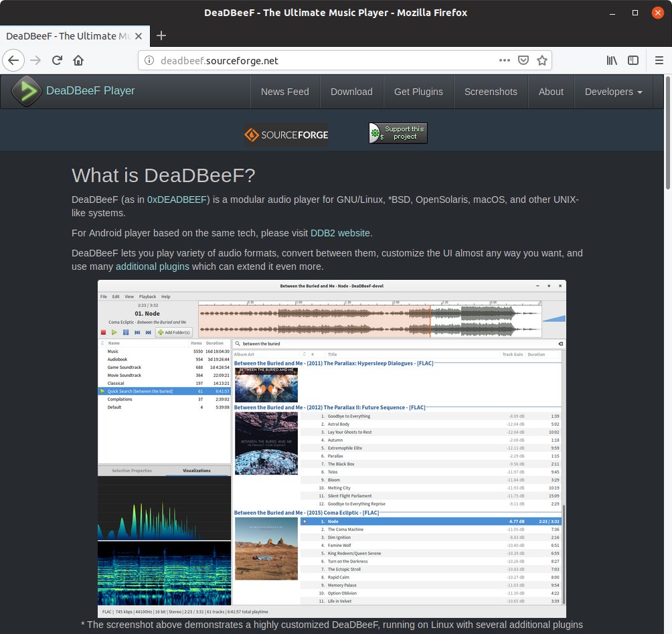Click the Add Folder(s) plus icon
This screenshot has width=672, height=634.
(161, 332)
